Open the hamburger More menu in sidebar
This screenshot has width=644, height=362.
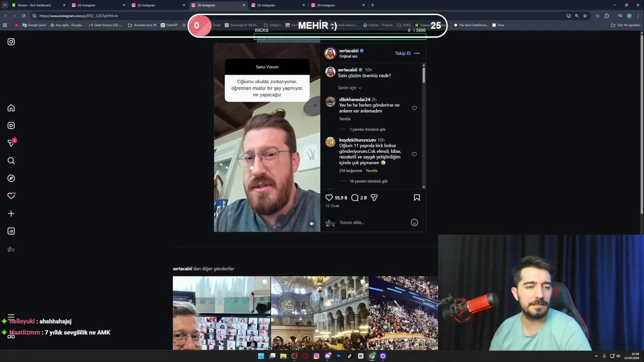(11, 317)
